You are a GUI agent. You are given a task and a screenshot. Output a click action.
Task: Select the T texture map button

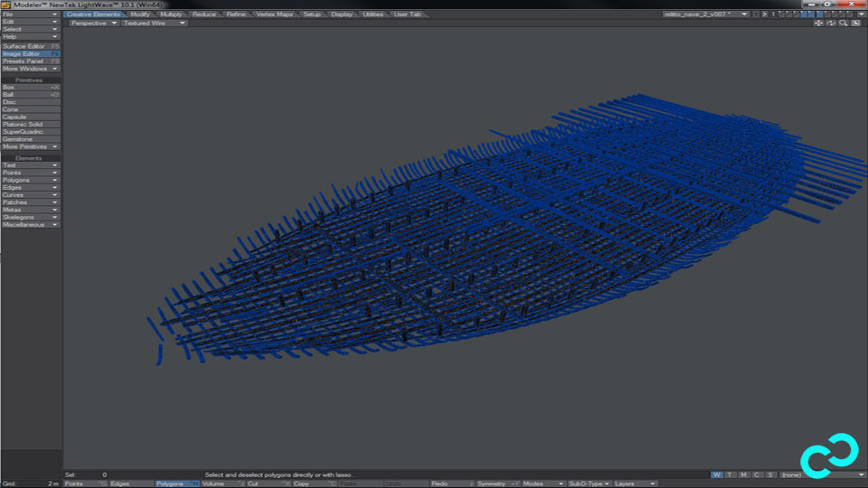pos(731,474)
